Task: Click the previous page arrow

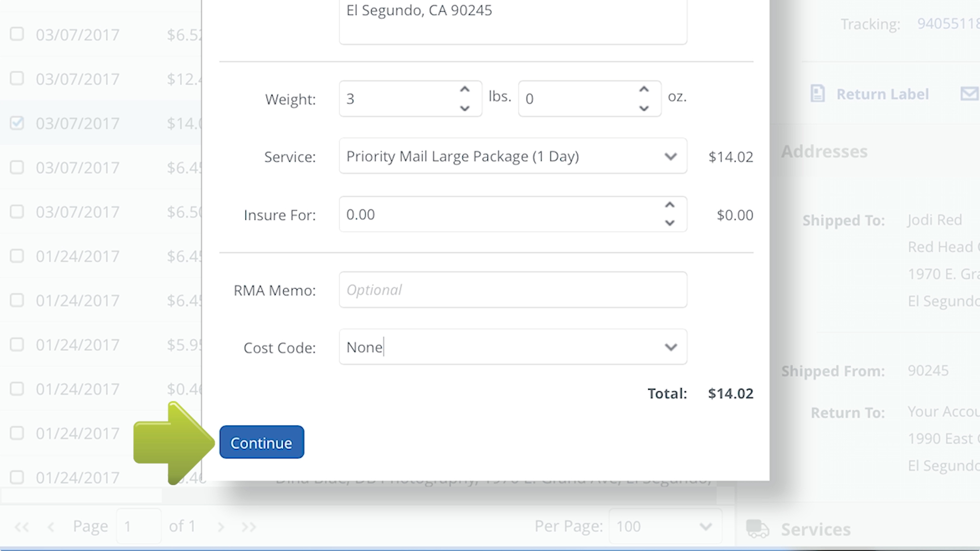Action: click(51, 526)
